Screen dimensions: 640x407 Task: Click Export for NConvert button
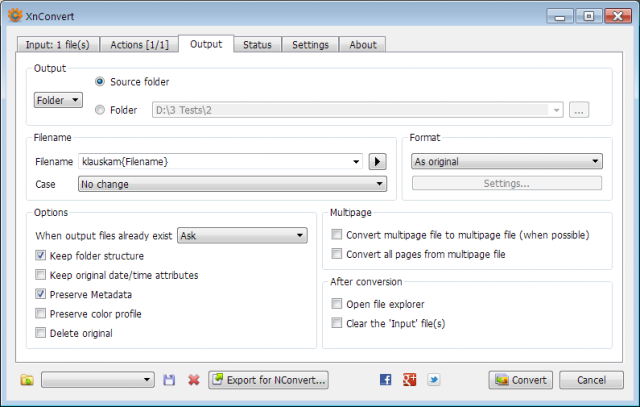click(268, 380)
